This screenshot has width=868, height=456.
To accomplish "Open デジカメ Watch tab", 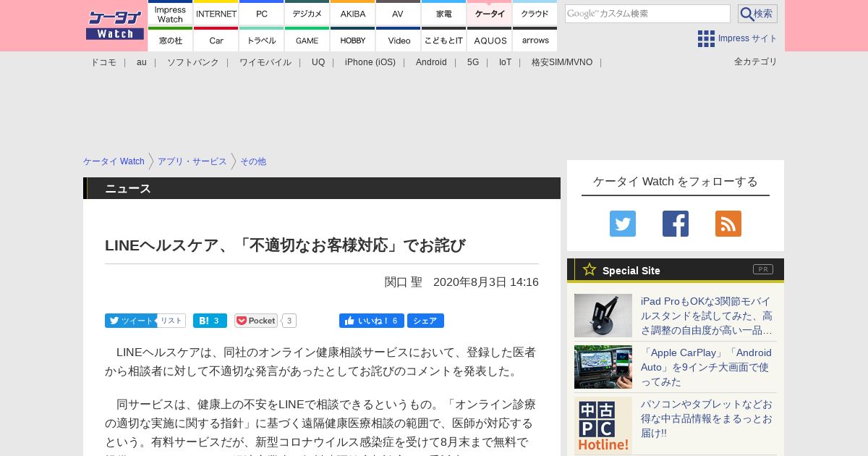I will point(307,13).
